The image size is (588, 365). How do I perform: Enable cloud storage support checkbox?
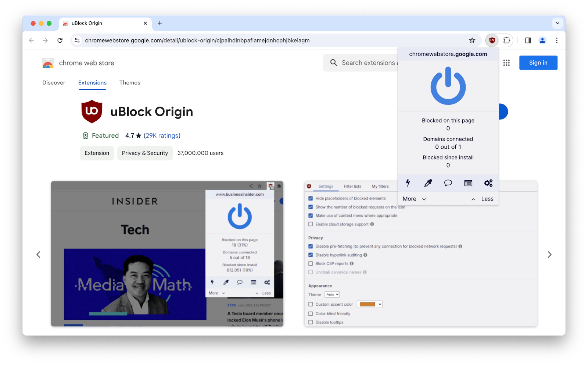click(x=311, y=224)
